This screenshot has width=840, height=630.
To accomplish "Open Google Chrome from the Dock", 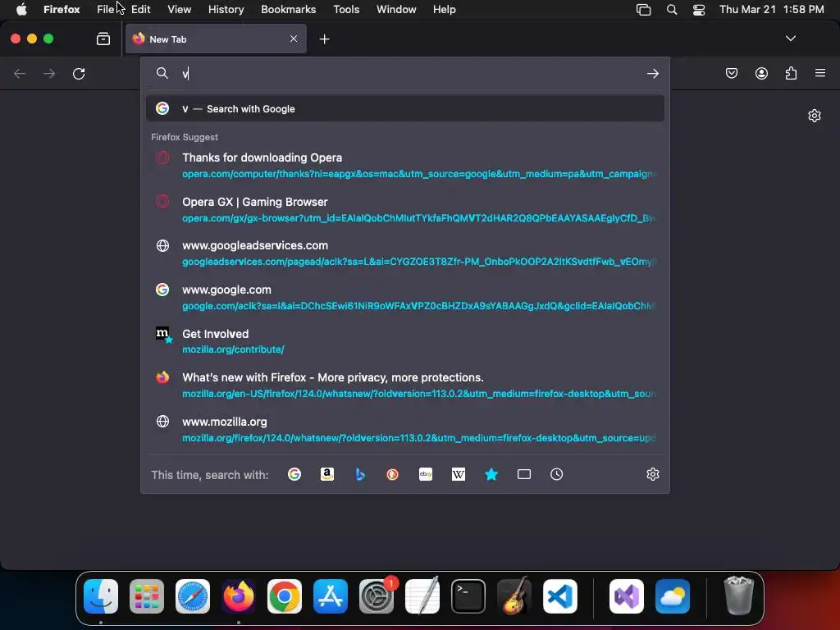I will [285, 596].
